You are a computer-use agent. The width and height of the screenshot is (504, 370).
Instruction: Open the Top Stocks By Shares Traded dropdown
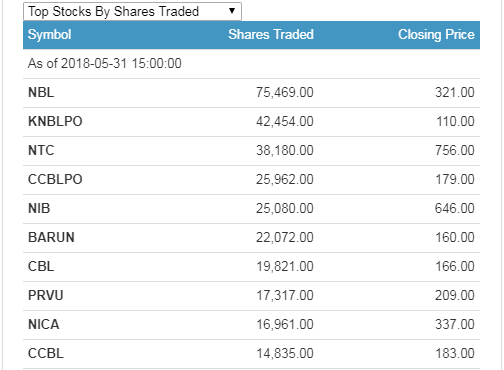(132, 11)
